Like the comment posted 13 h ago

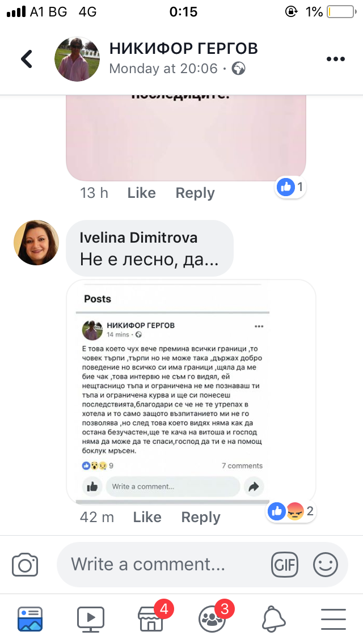click(x=141, y=193)
